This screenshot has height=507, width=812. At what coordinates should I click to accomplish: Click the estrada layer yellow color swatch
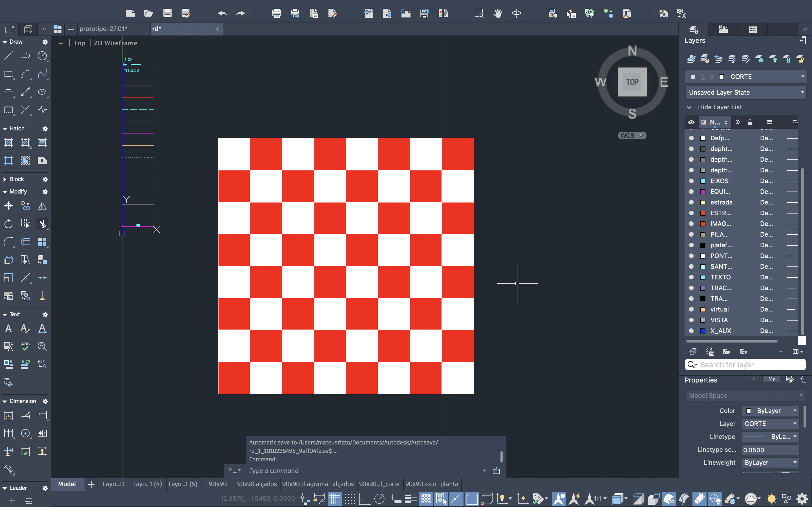pos(703,203)
